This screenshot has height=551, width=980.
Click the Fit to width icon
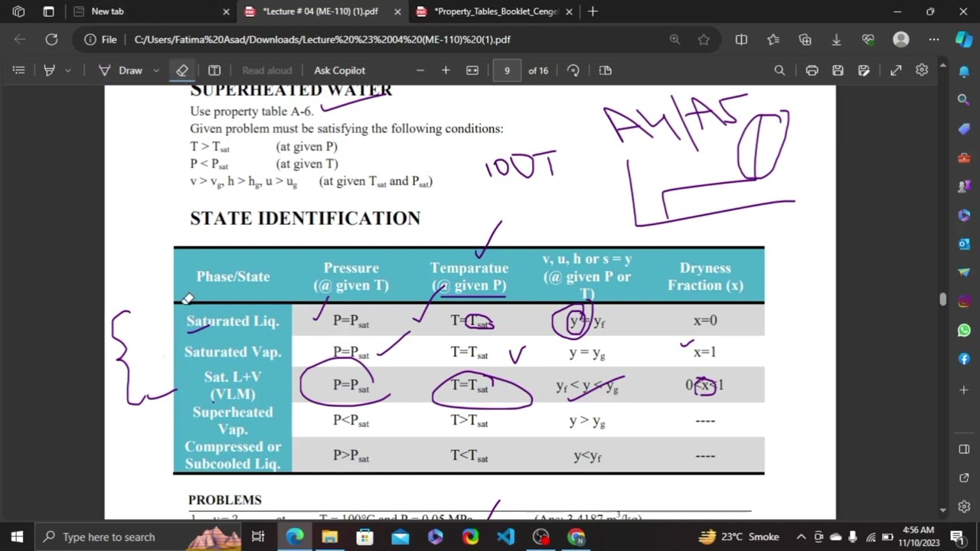click(472, 70)
